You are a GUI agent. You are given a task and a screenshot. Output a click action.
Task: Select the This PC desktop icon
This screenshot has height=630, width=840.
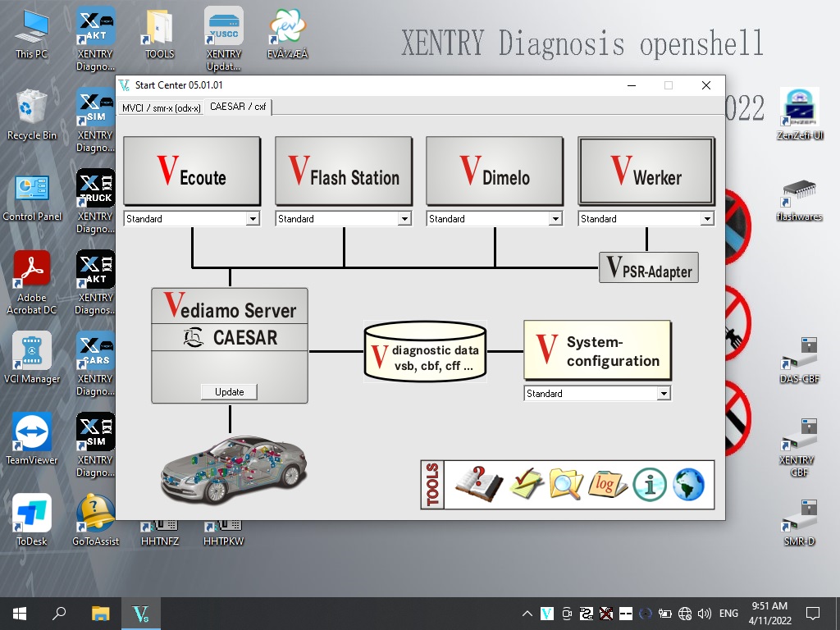click(x=32, y=34)
